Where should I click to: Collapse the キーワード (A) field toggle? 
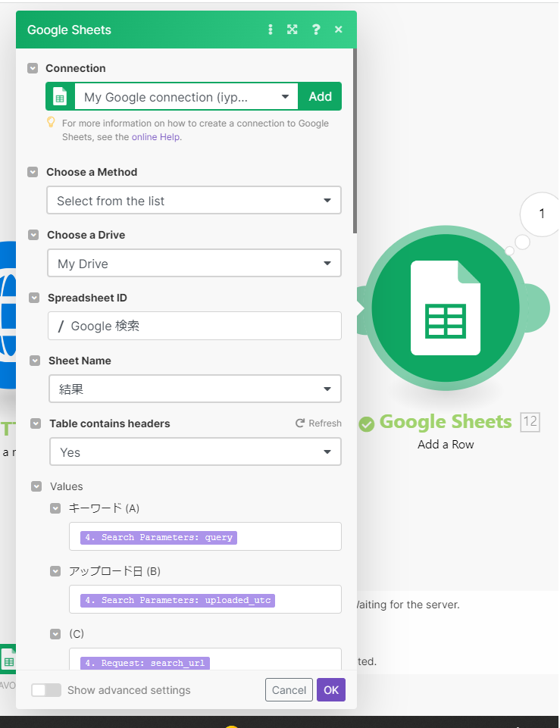click(55, 508)
